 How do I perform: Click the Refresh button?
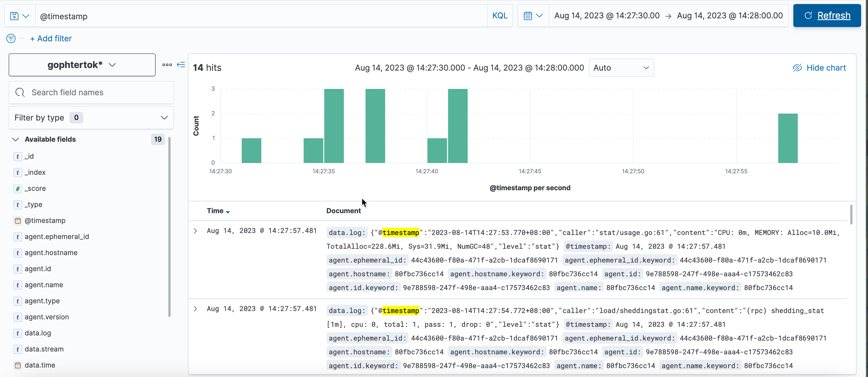pyautogui.click(x=827, y=16)
